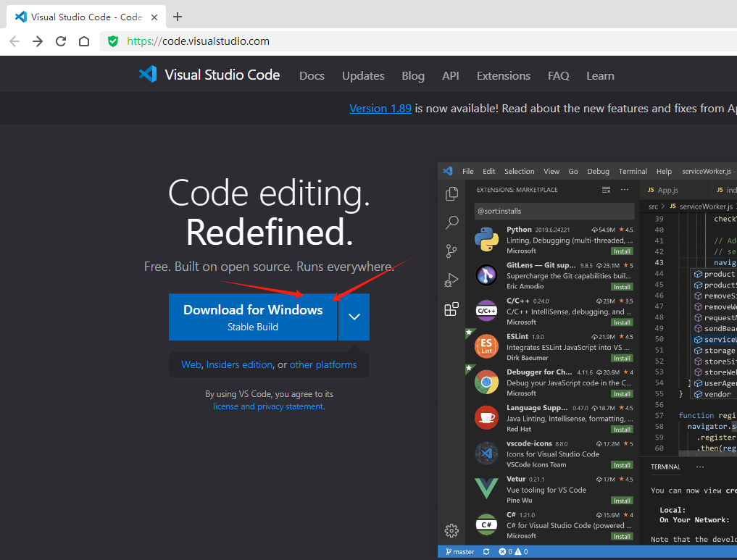The width and height of the screenshot is (737, 560).
Task: Click the master branch status bar item
Action: click(x=459, y=552)
